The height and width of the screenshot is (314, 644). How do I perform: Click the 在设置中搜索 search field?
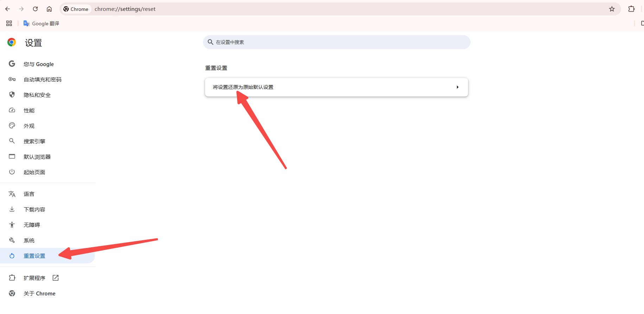tap(337, 42)
